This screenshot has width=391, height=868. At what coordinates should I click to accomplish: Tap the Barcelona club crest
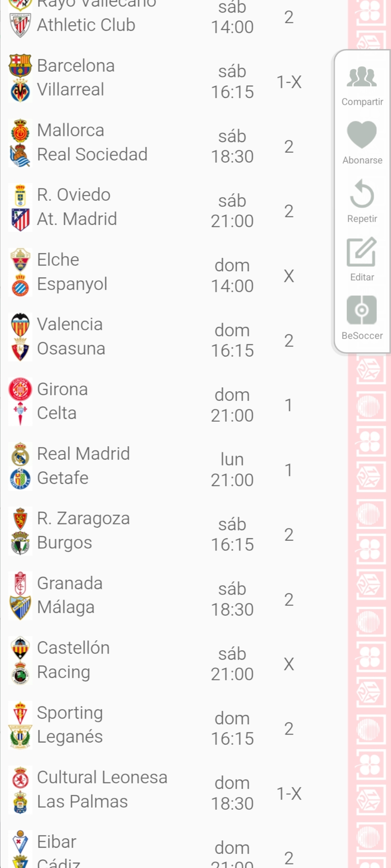(20, 65)
